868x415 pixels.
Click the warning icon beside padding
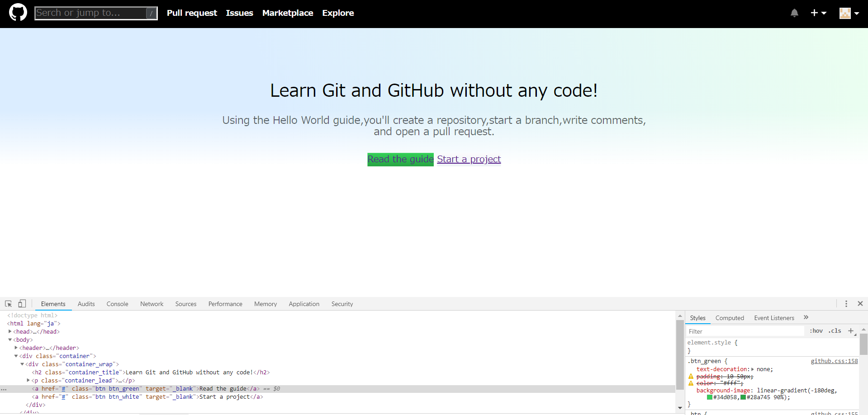click(x=691, y=376)
